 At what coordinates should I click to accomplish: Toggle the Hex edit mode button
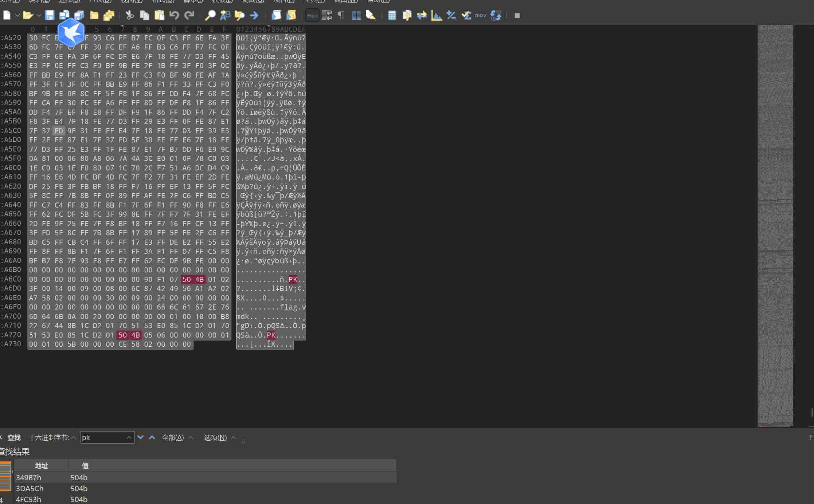[312, 15]
